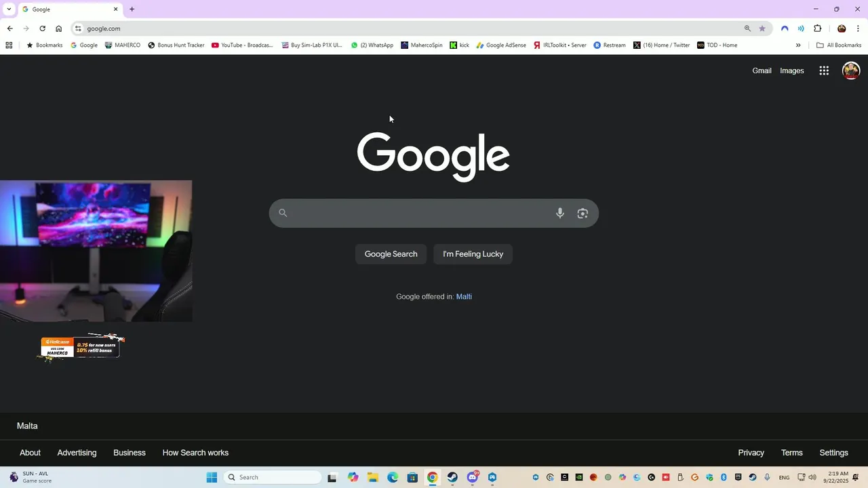The image size is (868, 488).
Task: Open the Windows Start menu
Action: [212, 477]
